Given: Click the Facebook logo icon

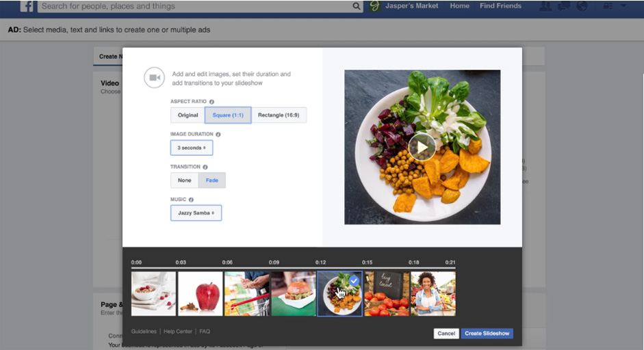Looking at the screenshot, I should (27, 5).
